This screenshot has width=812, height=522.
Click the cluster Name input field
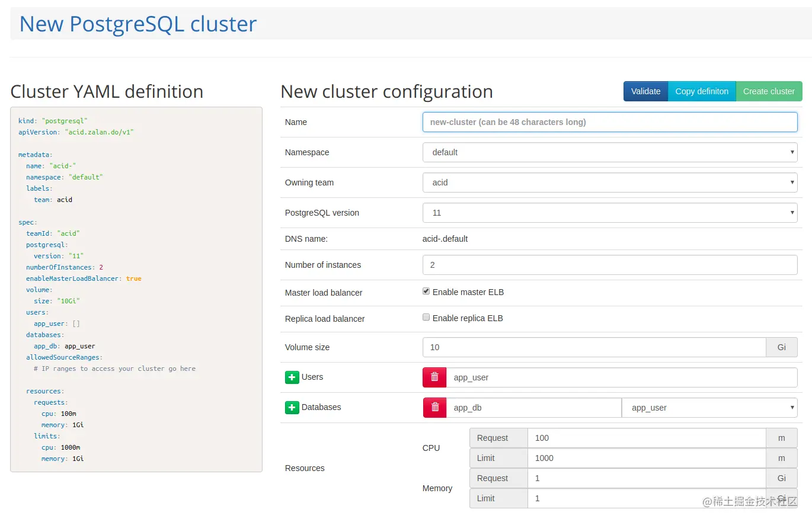[x=609, y=122]
